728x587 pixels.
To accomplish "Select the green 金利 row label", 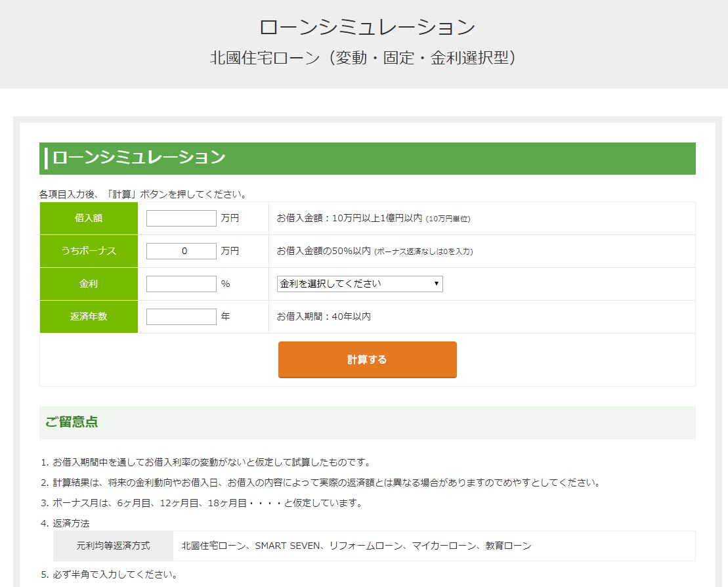I will tap(89, 284).
